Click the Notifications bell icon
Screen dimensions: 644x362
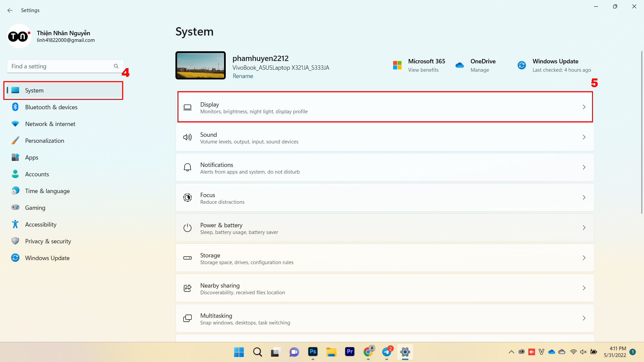coord(187,167)
